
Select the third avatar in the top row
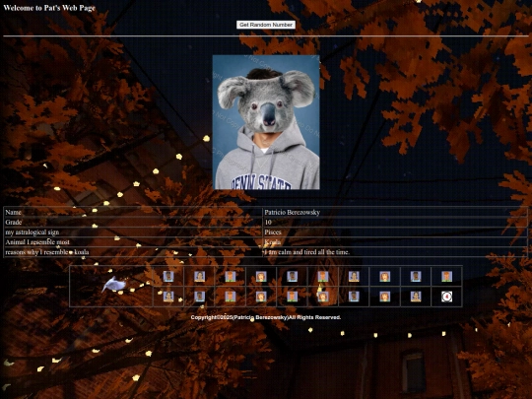pos(230,276)
